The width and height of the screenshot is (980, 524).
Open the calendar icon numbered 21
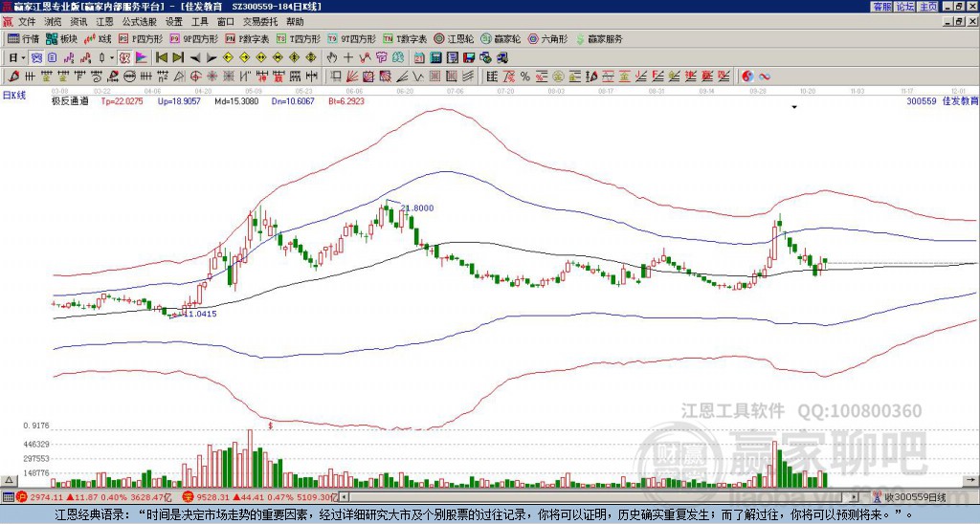point(419,58)
